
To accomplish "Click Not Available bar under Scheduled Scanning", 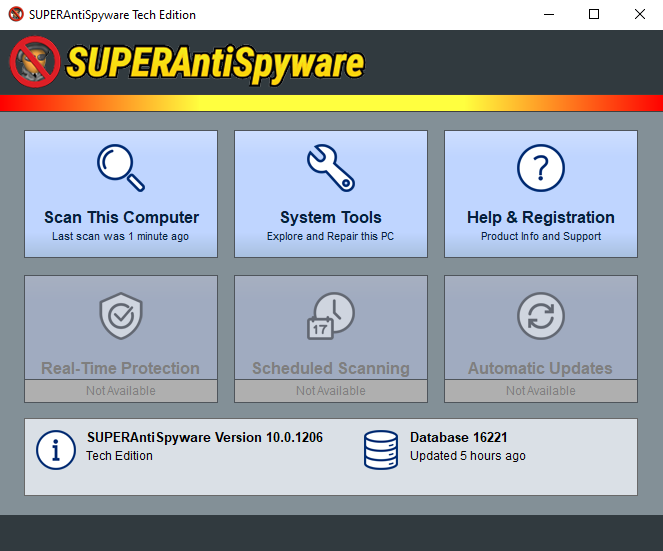I will 330,391.
